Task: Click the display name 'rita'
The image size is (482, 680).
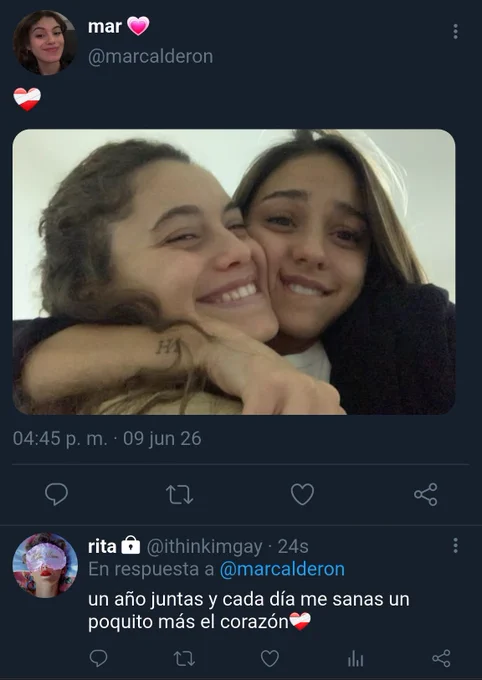Action: [x=102, y=546]
